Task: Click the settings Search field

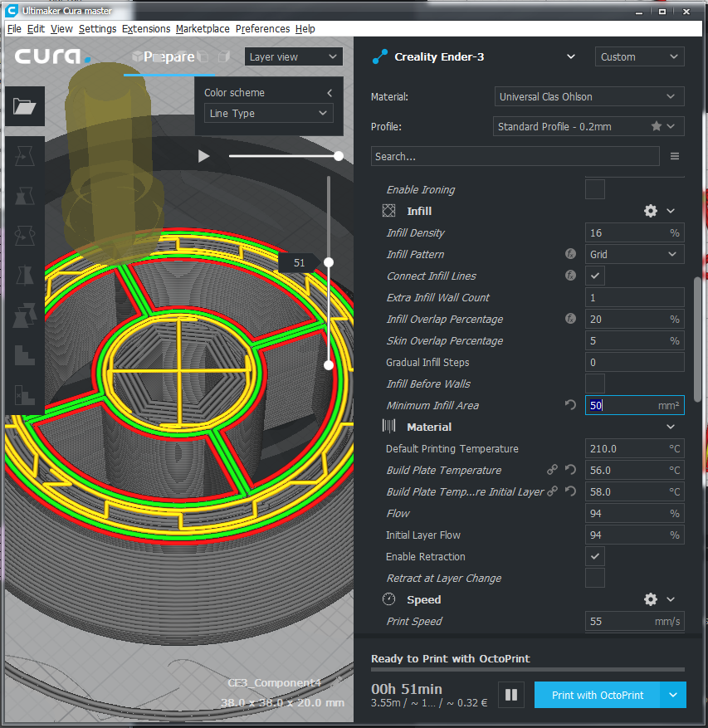Action: (515, 156)
